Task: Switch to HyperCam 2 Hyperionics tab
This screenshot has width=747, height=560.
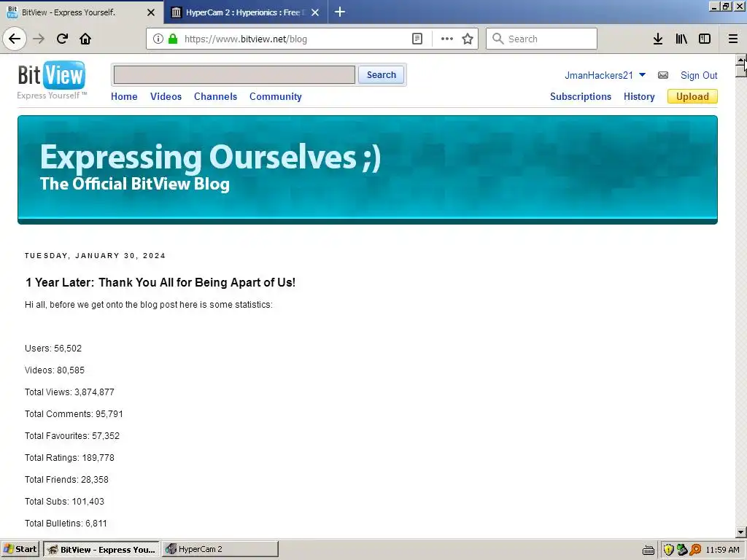Action: [245, 12]
